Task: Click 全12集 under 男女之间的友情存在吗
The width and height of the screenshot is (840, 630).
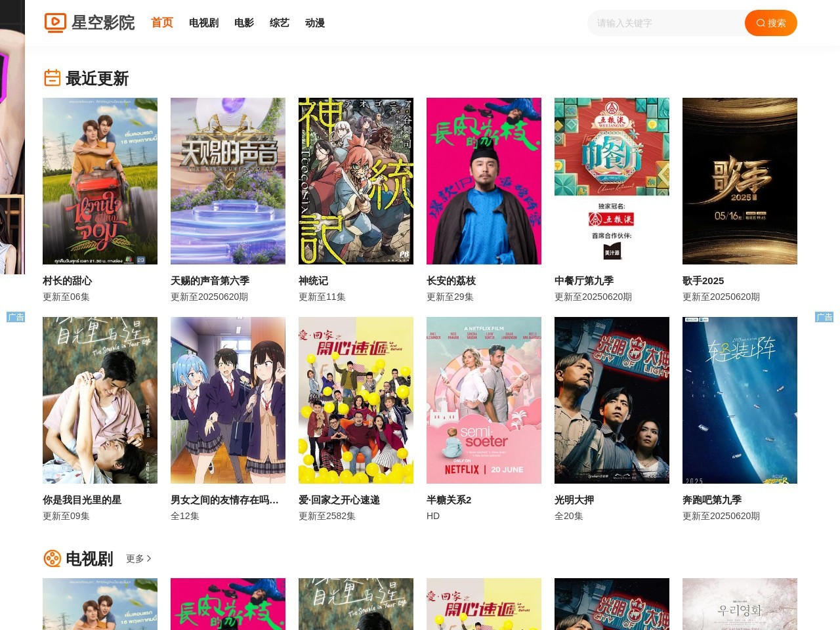Action: click(185, 516)
